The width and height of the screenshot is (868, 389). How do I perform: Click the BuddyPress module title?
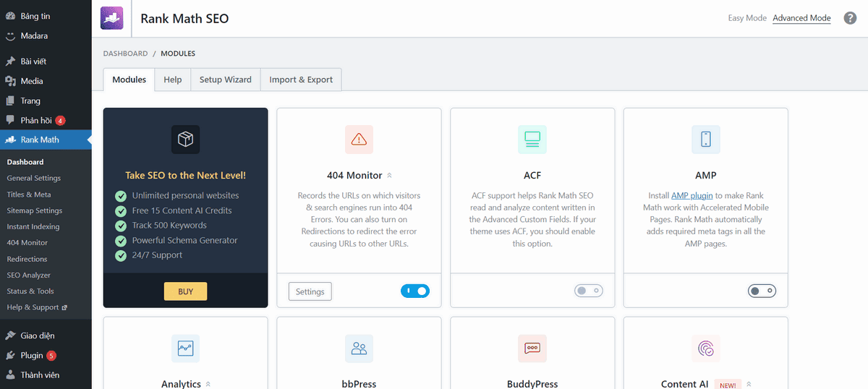[532, 384]
